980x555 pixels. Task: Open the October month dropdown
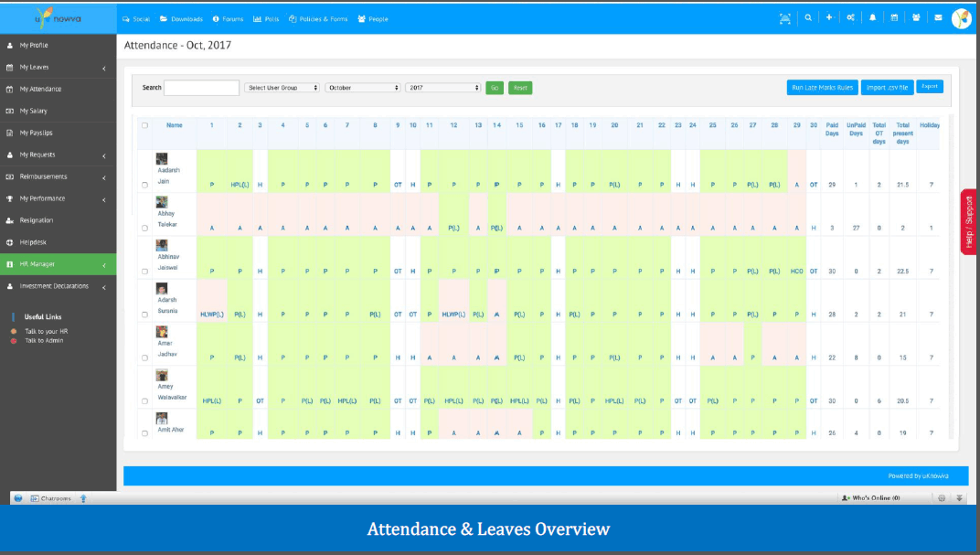coord(363,88)
